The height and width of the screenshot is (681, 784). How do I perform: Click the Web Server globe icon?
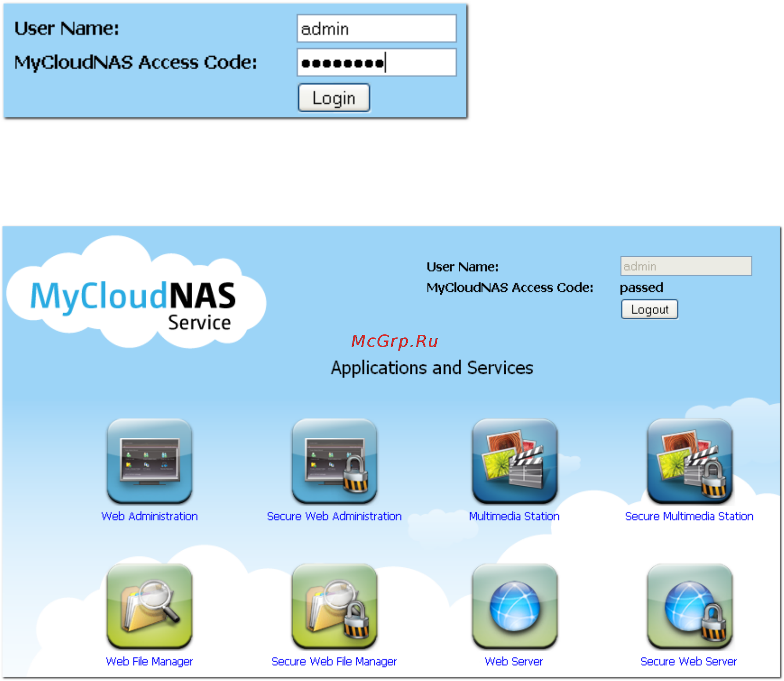[x=514, y=606]
